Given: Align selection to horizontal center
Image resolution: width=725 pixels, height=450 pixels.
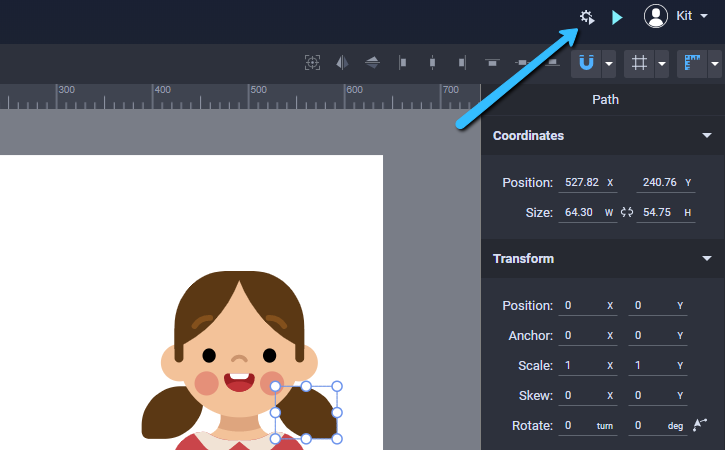Looking at the screenshot, I should (432, 63).
